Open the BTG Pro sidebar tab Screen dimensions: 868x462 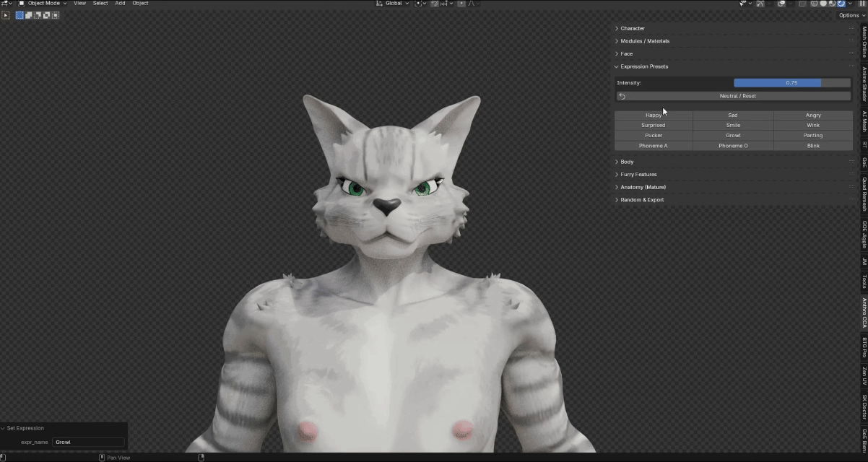coord(864,347)
